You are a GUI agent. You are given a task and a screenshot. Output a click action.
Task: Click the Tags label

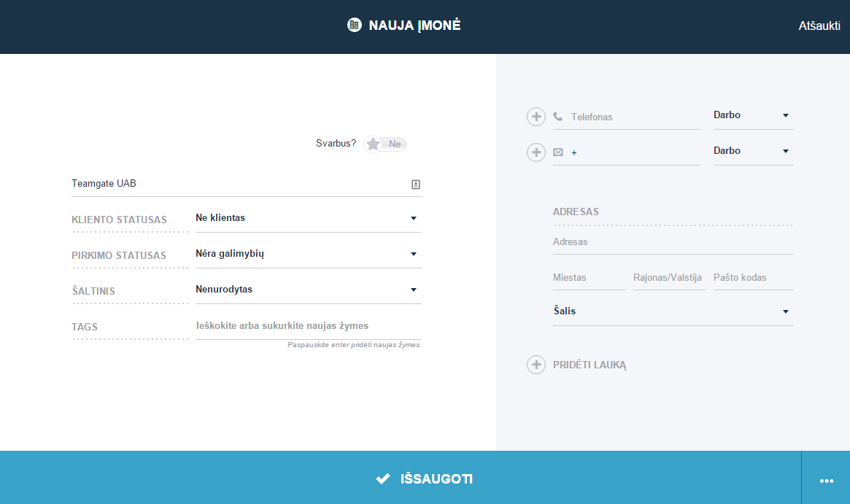(x=85, y=327)
